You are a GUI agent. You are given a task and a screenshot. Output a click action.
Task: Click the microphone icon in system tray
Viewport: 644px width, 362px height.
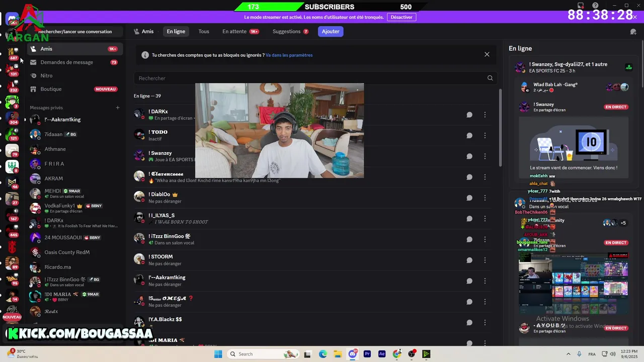(x=580, y=354)
